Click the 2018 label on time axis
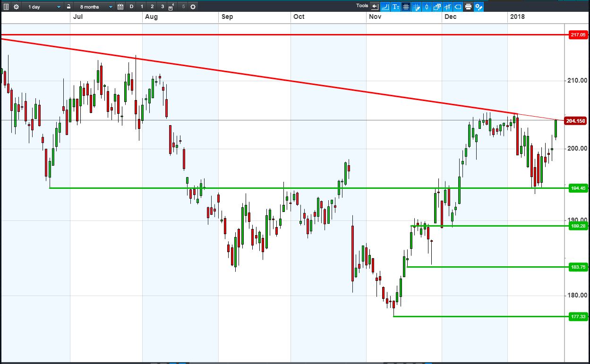The height and width of the screenshot is (364, 590). pos(517,17)
